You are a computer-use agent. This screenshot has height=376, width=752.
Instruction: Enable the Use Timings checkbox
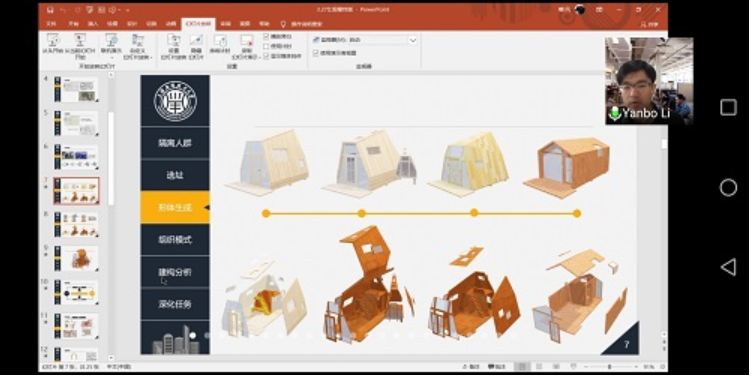point(266,47)
